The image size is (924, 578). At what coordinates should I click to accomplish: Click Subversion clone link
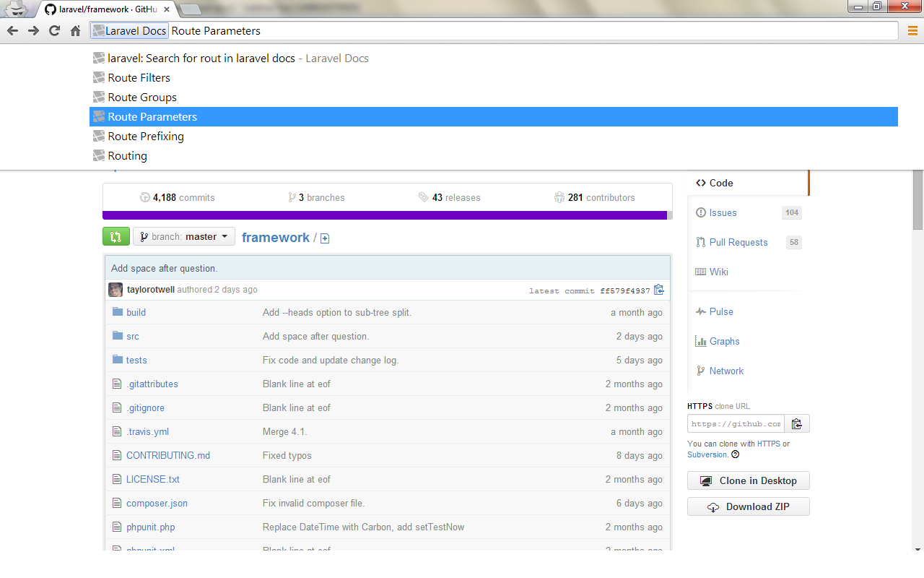[x=707, y=454]
